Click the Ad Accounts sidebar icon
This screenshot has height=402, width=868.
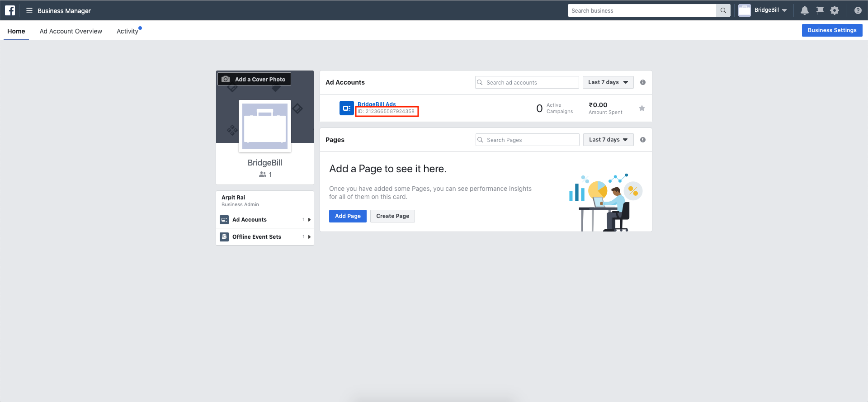click(224, 220)
